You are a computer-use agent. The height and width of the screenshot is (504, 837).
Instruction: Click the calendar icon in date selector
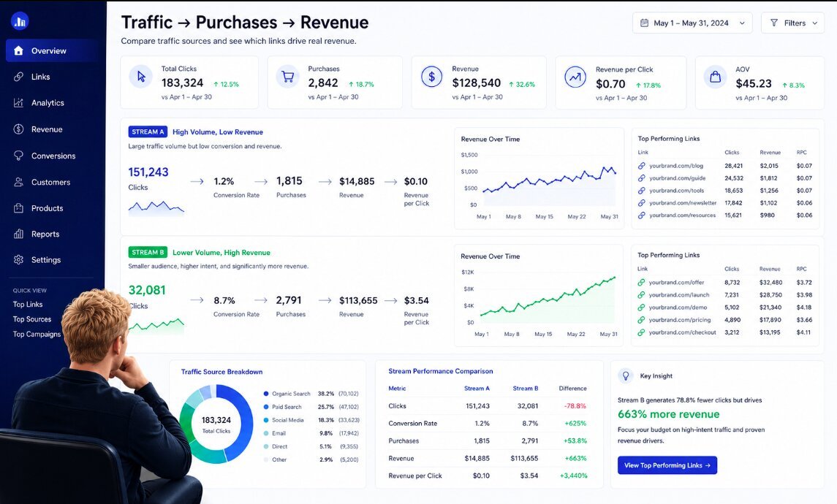coord(644,23)
